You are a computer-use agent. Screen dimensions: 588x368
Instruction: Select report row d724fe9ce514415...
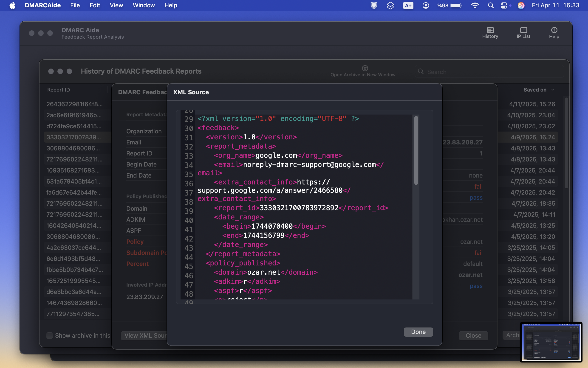point(74,126)
